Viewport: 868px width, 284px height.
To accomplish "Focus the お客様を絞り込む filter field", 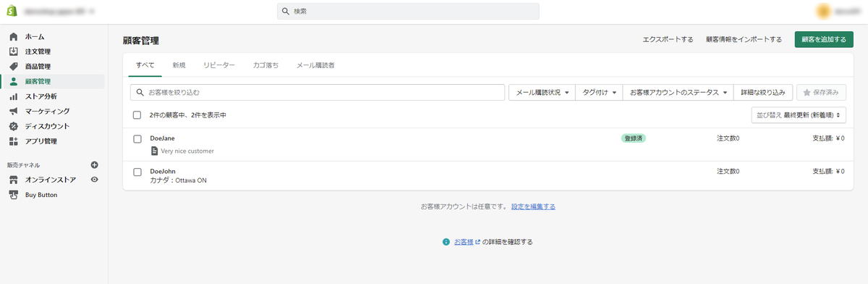I will click(317, 93).
